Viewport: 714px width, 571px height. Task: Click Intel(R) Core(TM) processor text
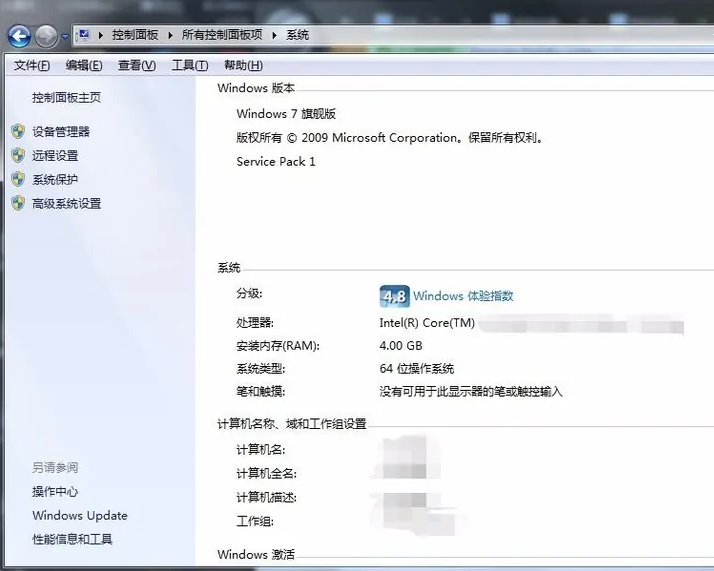pos(427,323)
